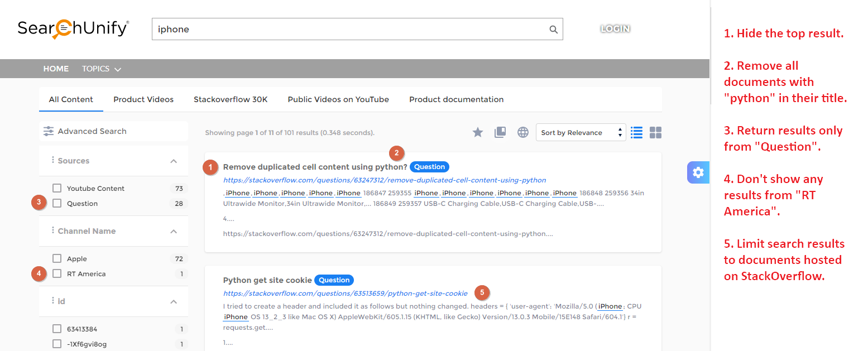Open the Product Videos tab

point(143,99)
